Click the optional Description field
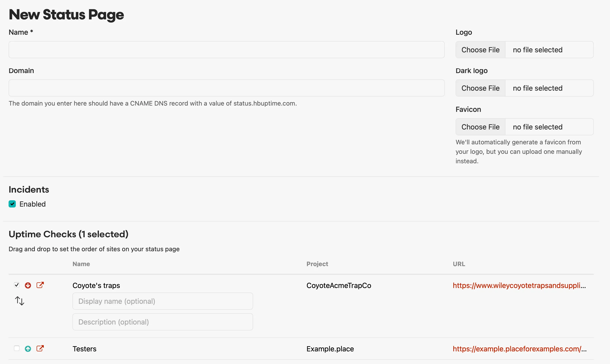The width and height of the screenshot is (610, 364). point(163,322)
